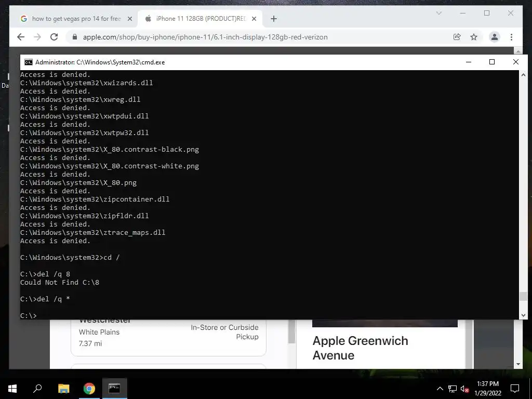This screenshot has height=399, width=532.
Task: Click the xwizards.dll path line
Action: coord(87,83)
